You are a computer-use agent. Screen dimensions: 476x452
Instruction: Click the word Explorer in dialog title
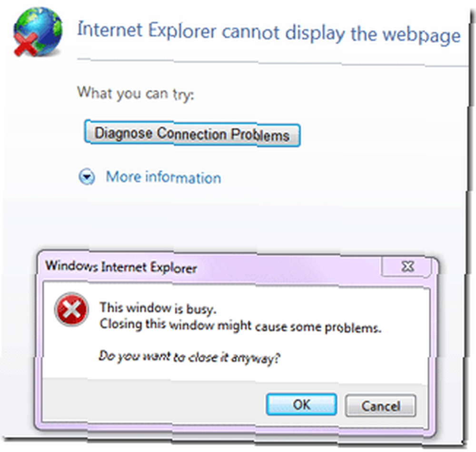[x=173, y=267]
